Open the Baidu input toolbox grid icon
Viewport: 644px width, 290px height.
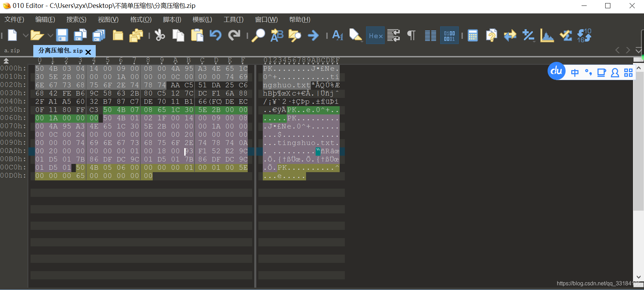(x=628, y=72)
